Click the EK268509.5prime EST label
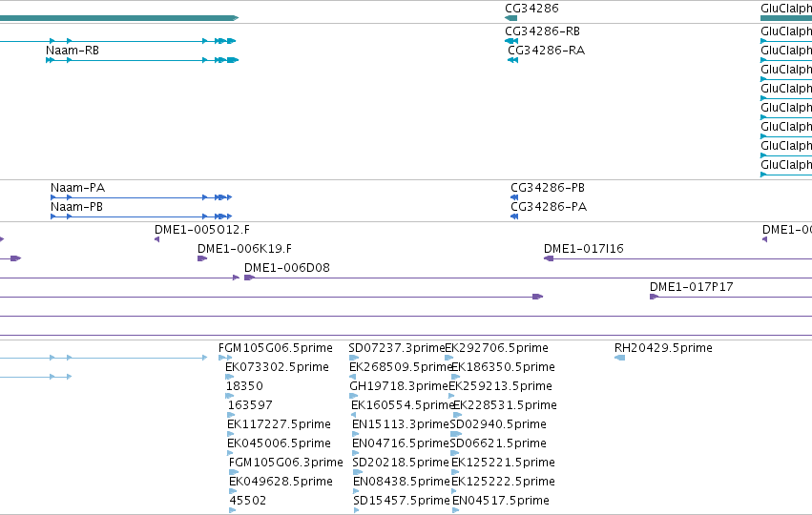The image size is (812, 515). coord(401,367)
